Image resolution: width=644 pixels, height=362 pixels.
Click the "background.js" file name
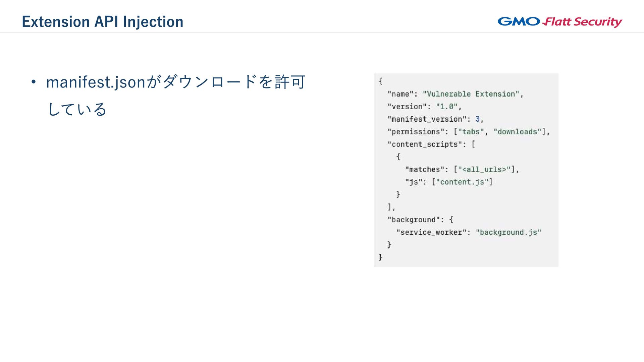pos(508,232)
